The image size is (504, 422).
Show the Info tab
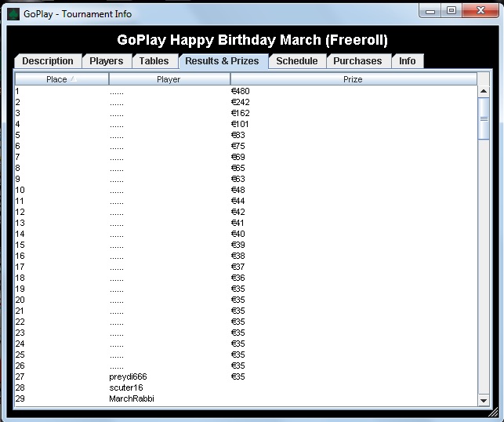point(408,61)
